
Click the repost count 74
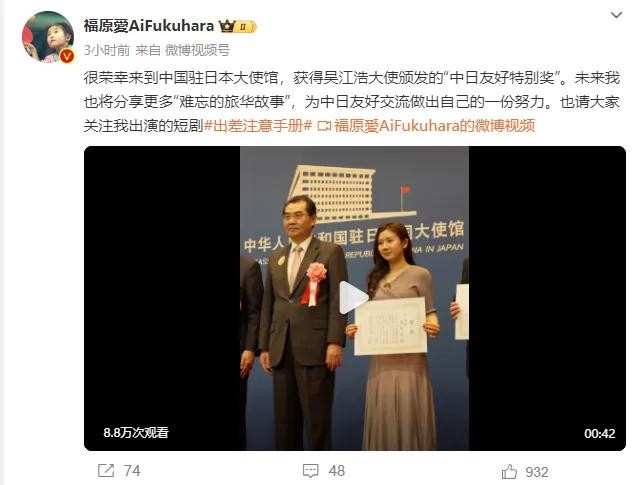tap(132, 471)
